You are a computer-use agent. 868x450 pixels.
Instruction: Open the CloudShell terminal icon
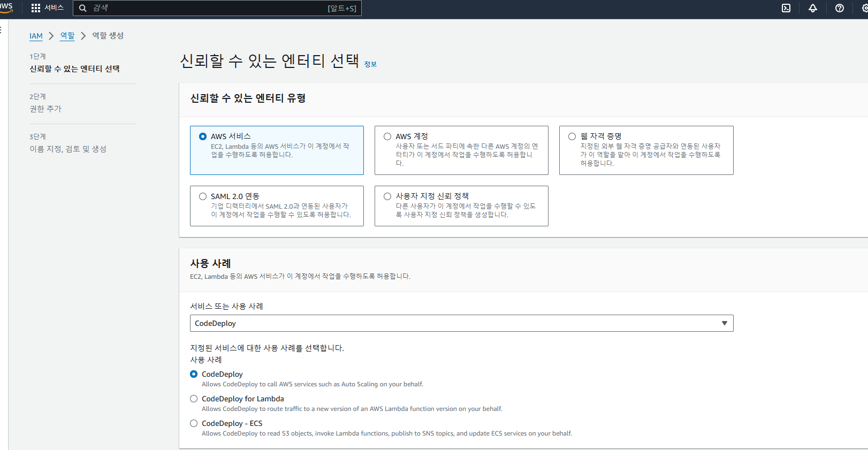click(786, 8)
